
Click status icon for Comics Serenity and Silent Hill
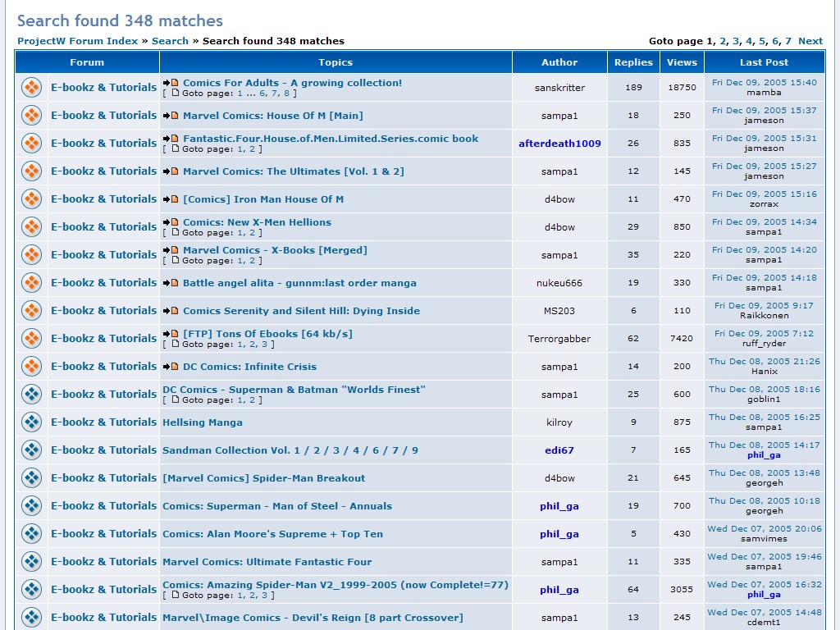tap(32, 310)
